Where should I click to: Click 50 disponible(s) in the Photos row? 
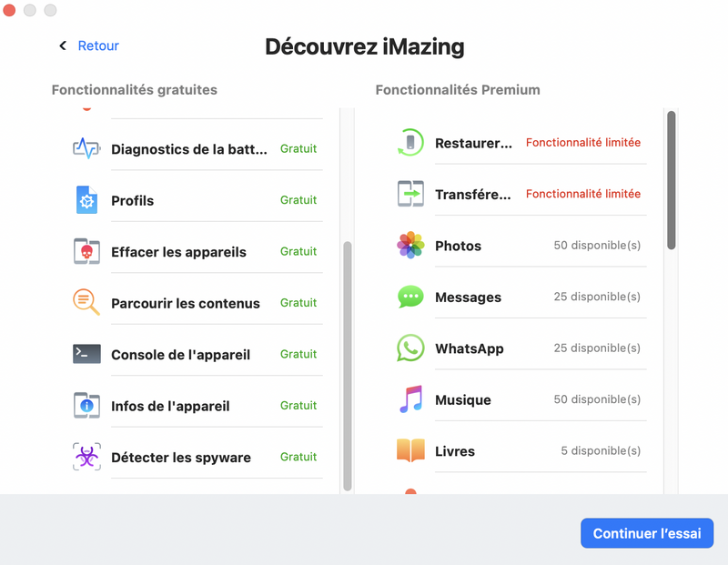click(597, 245)
